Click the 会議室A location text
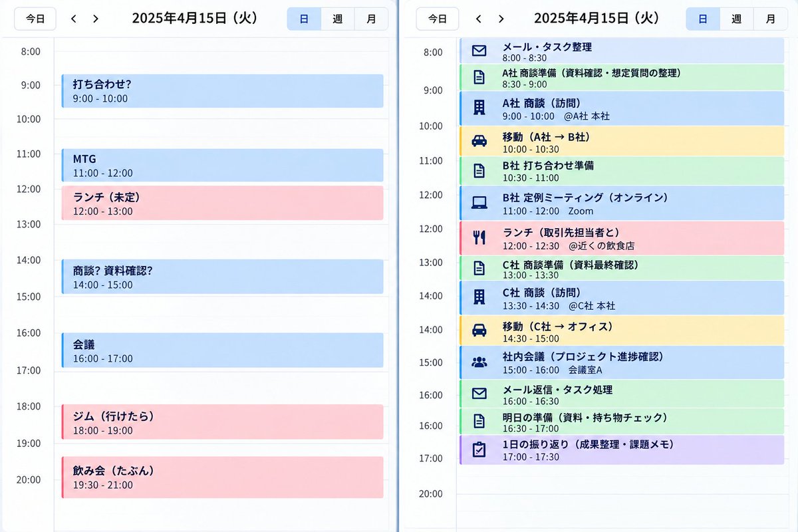 (x=585, y=370)
